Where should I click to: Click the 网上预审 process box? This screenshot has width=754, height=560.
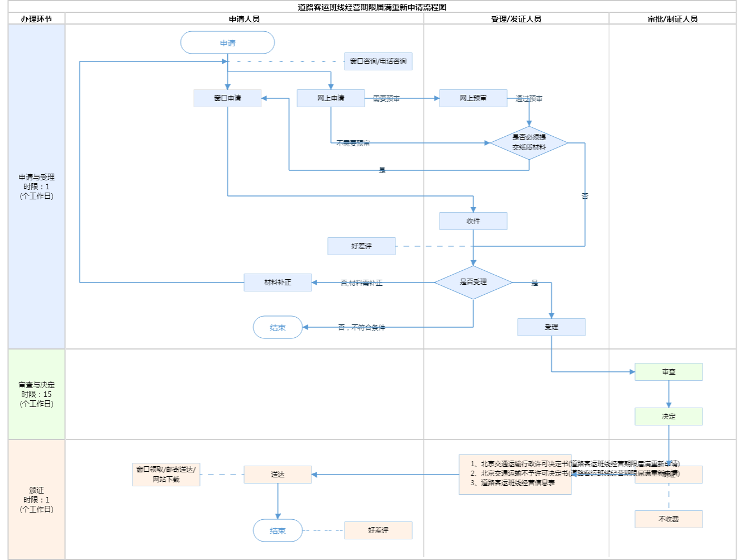[473, 98]
